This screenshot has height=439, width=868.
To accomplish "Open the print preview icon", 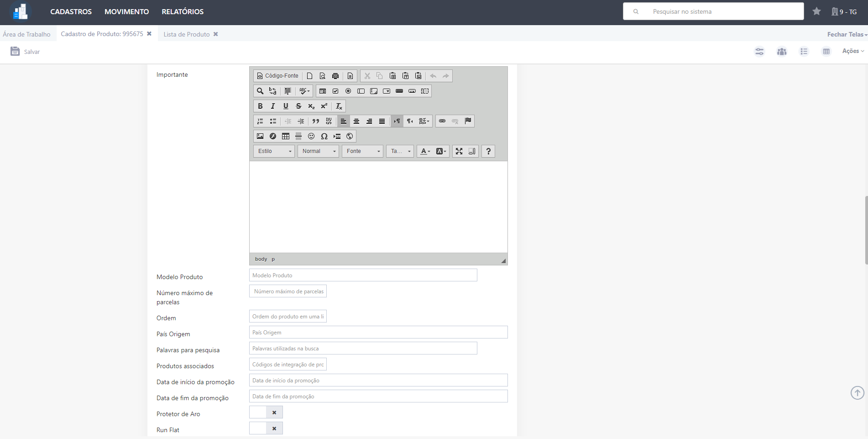I will [x=323, y=76].
